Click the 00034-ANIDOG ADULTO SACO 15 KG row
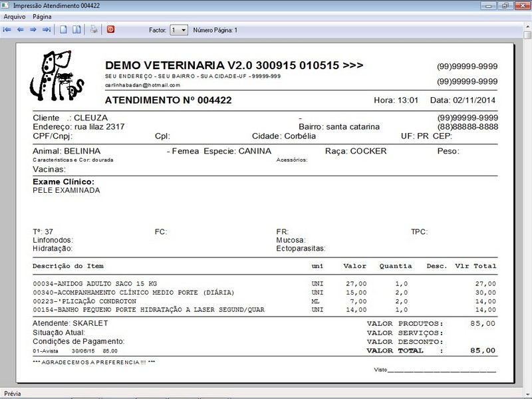 [x=264, y=284]
